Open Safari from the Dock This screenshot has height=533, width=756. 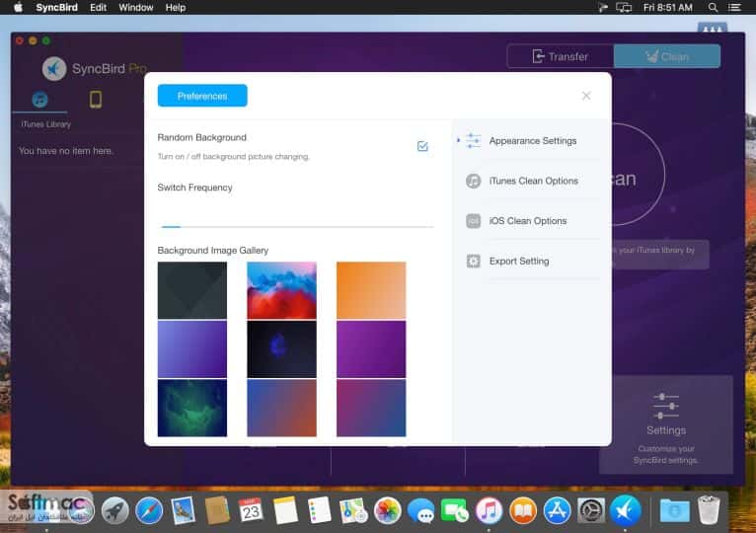[149, 511]
